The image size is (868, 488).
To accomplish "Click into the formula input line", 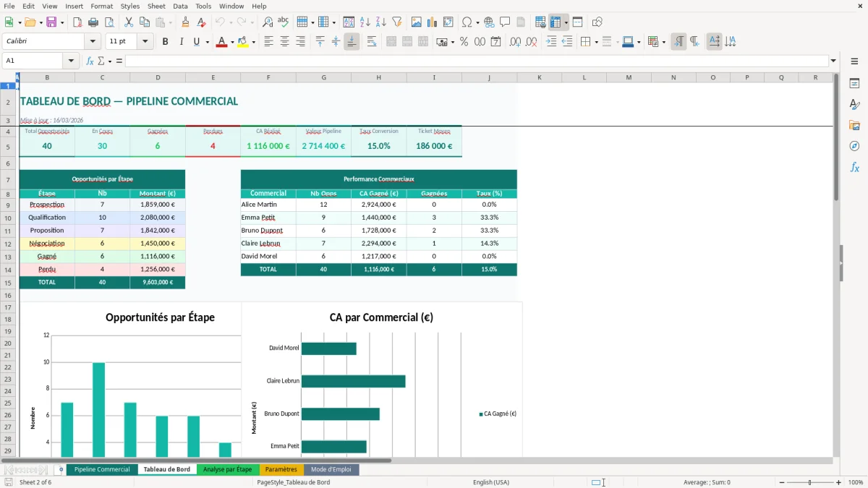I will (x=477, y=61).
